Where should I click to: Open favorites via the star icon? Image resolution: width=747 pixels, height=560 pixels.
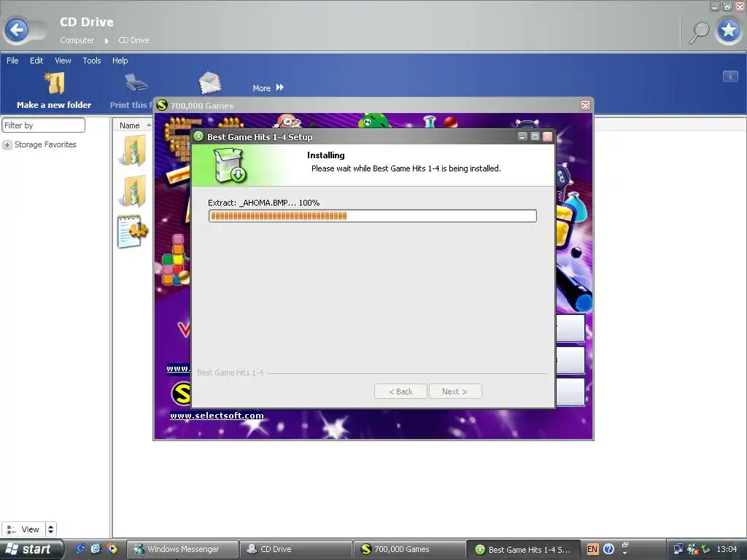pos(729,31)
